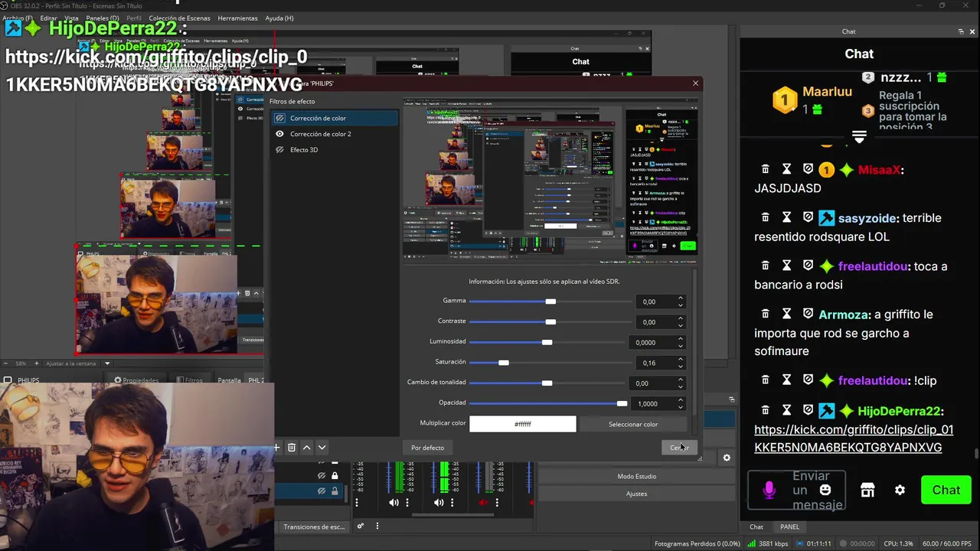The image size is (980, 551).
Task: Timeout freelautidou's !clip message with hourglass
Action: [786, 380]
